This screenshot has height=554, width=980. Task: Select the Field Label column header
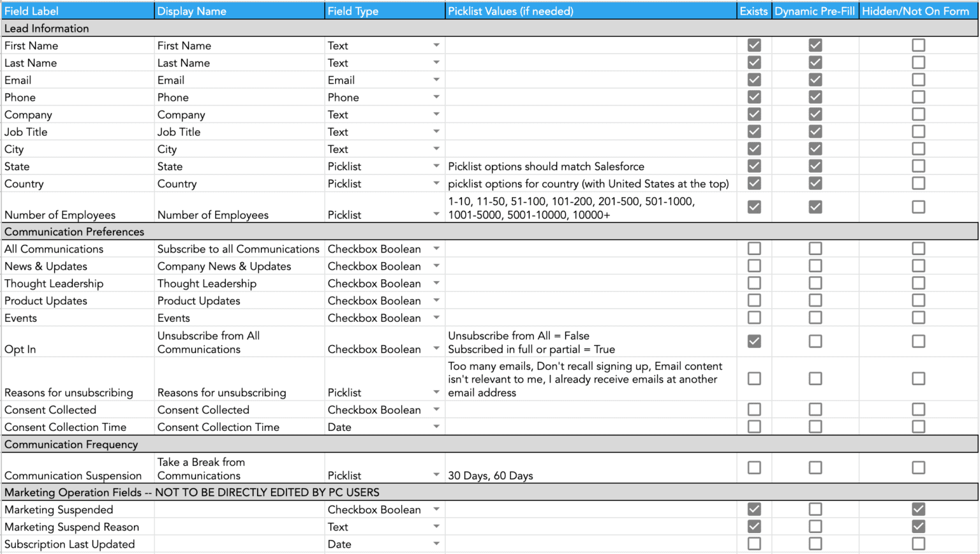point(77,11)
